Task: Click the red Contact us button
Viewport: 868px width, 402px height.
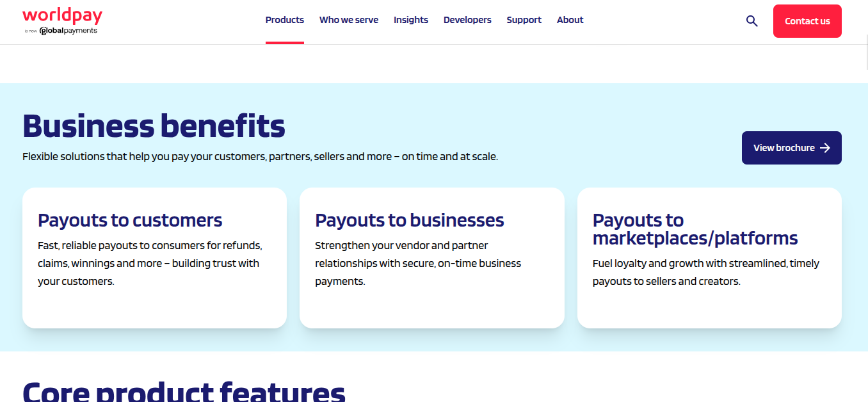Action: point(807,21)
